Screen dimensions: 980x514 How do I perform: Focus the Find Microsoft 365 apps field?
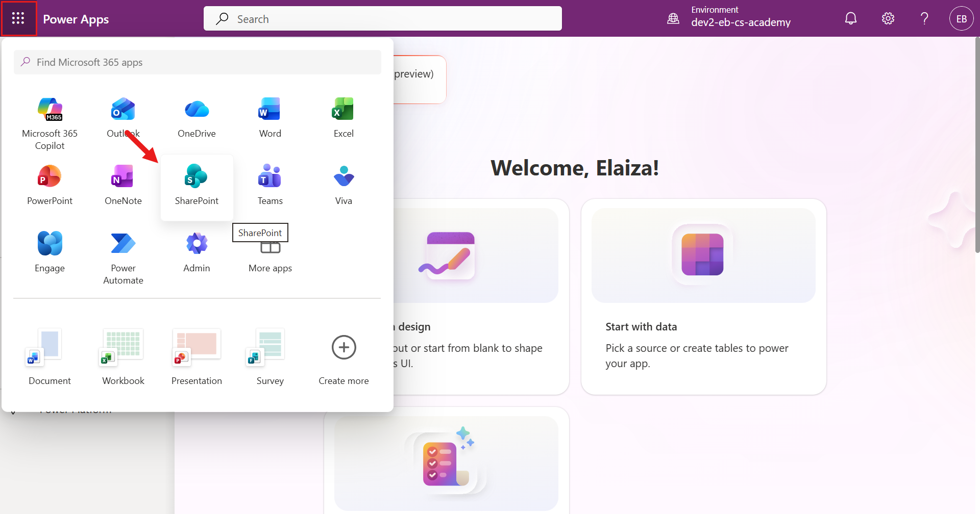point(198,62)
